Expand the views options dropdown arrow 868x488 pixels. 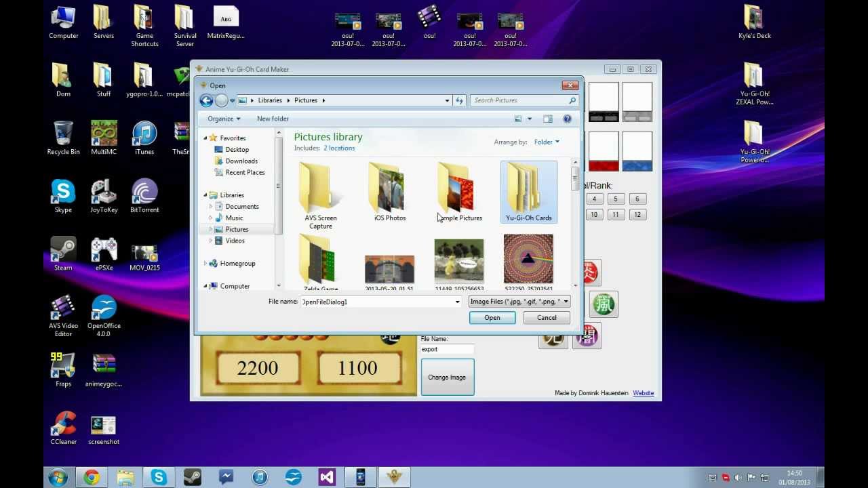[530, 119]
